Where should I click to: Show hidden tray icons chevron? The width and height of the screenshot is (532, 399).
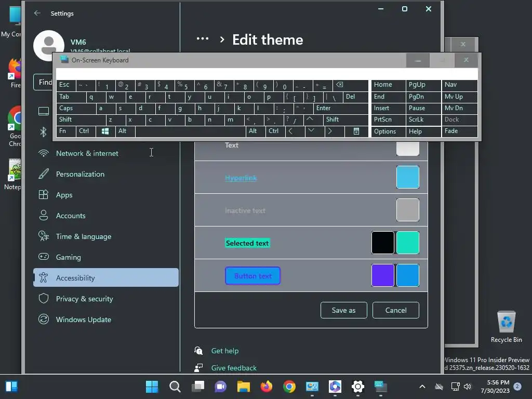(422, 387)
